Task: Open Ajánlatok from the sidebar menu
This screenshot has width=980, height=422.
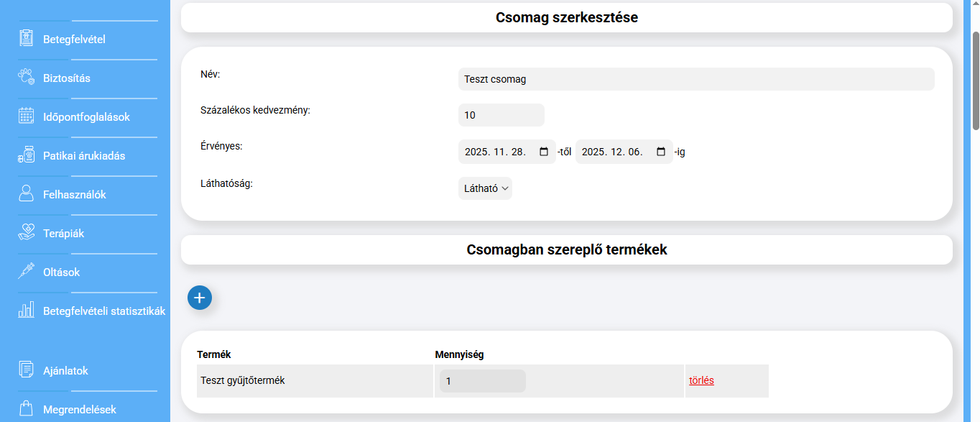Action: [65, 371]
